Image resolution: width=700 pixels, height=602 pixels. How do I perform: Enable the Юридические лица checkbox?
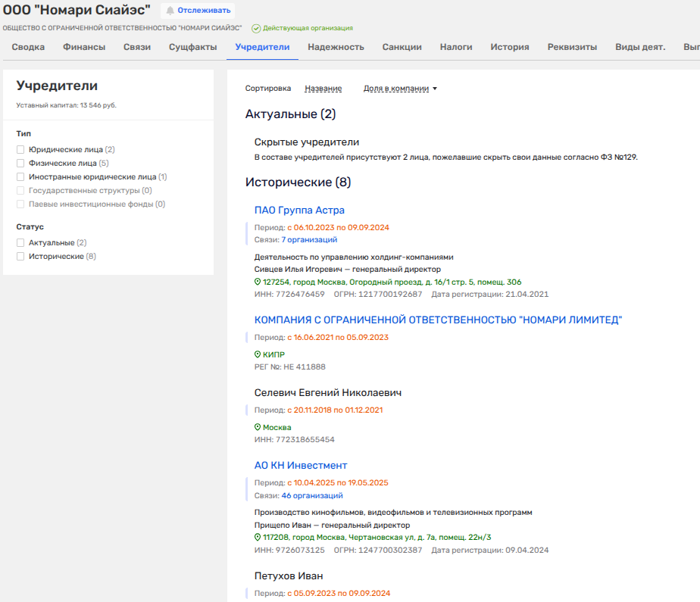[x=21, y=150]
